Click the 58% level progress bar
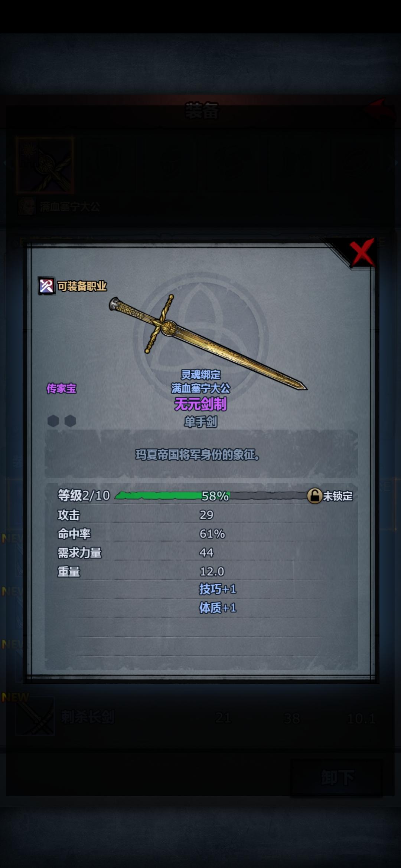Viewport: 401px width, 868px height. pyautogui.click(x=211, y=496)
